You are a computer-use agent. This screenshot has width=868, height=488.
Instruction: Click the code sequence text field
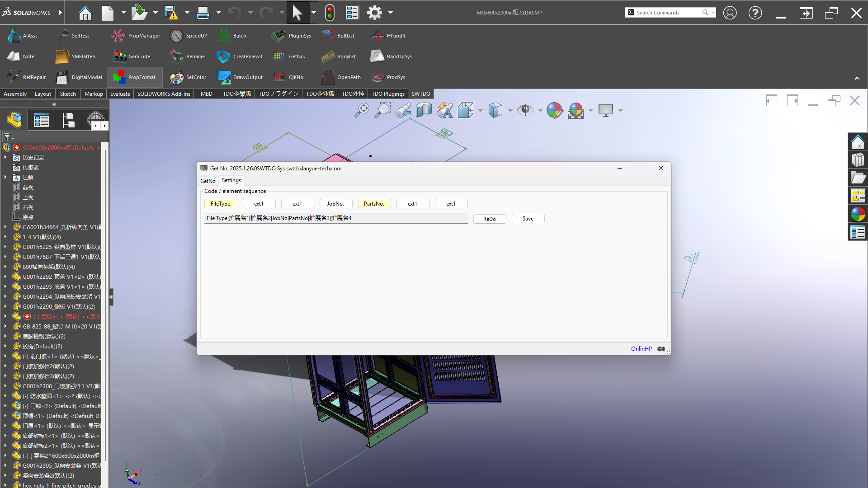click(x=335, y=218)
